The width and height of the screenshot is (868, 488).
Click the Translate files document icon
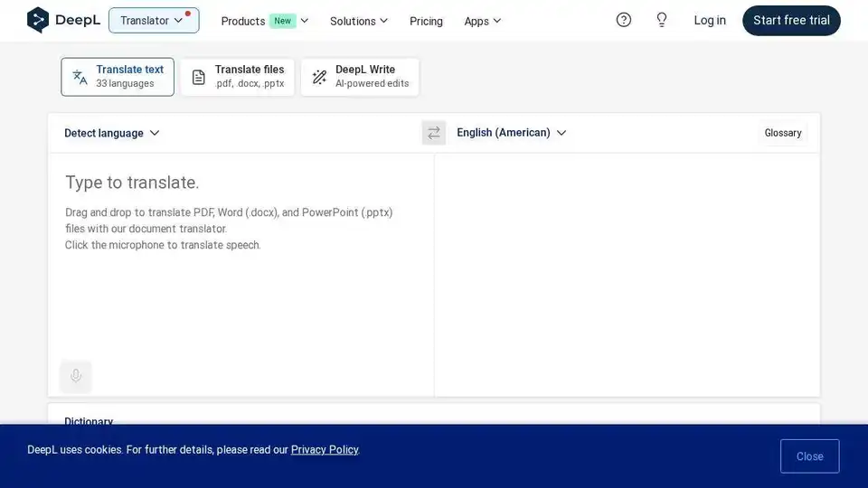[x=199, y=77]
